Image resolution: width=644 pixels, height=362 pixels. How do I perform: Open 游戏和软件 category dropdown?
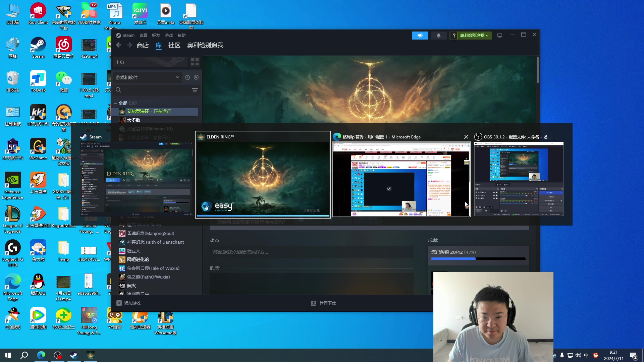(x=147, y=77)
